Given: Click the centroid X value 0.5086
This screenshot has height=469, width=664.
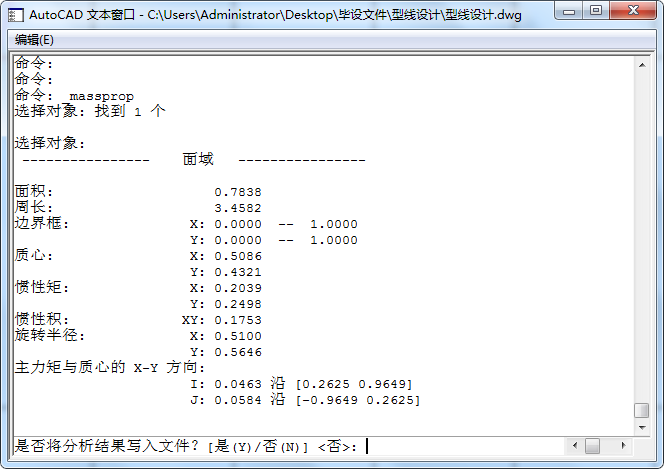Looking at the screenshot, I should coord(238,256).
